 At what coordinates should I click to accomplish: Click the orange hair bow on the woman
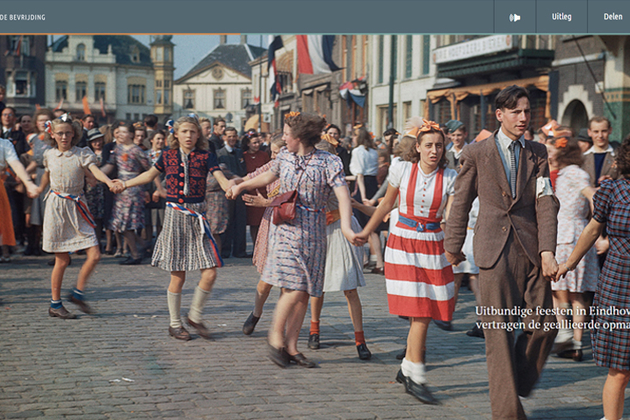pos(430,127)
